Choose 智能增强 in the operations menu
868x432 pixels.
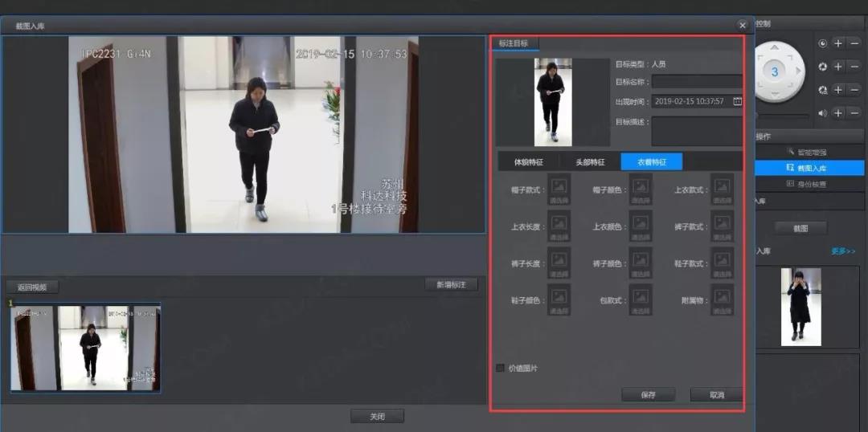tap(809, 152)
